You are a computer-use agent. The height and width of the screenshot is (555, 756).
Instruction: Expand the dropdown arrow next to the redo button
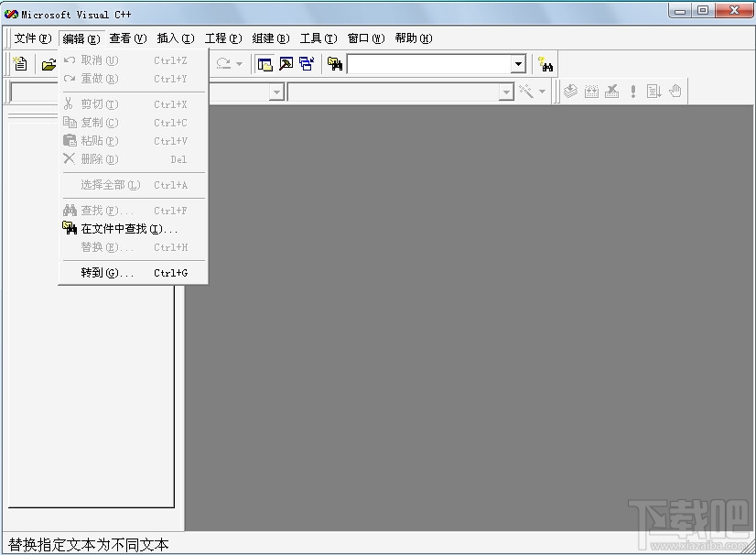click(237, 63)
